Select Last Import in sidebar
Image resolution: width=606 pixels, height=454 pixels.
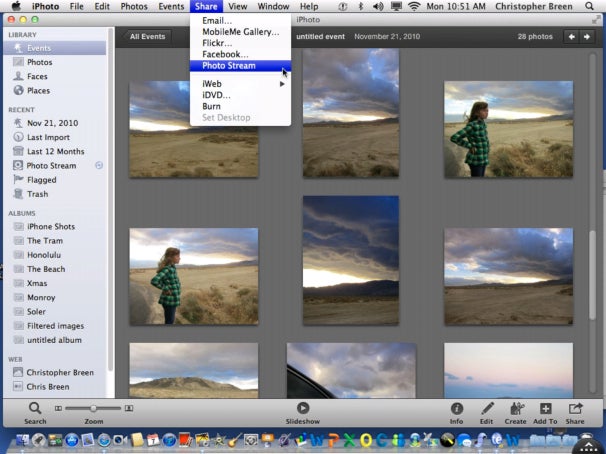click(x=54, y=137)
